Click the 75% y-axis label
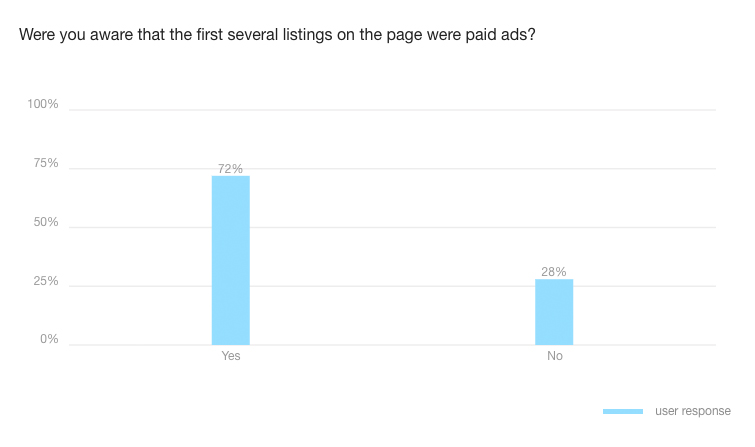Screen dimensions: 755x447 46,163
